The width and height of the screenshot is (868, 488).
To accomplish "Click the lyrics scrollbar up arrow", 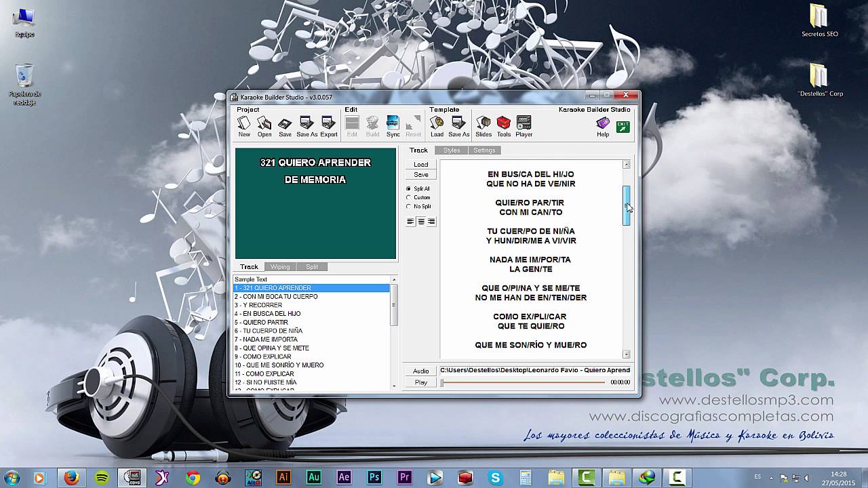I will 627,165.
